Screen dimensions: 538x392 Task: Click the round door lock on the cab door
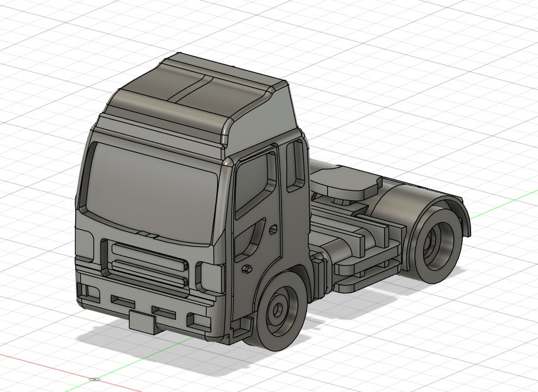click(273, 229)
